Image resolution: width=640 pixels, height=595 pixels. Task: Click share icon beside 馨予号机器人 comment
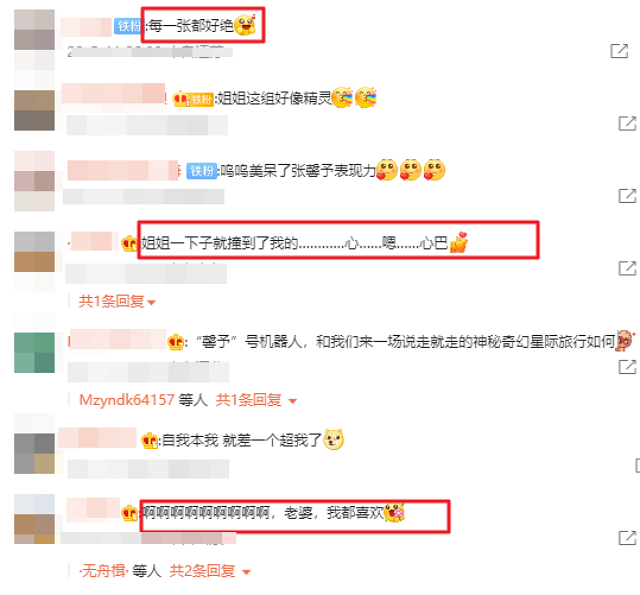628,366
